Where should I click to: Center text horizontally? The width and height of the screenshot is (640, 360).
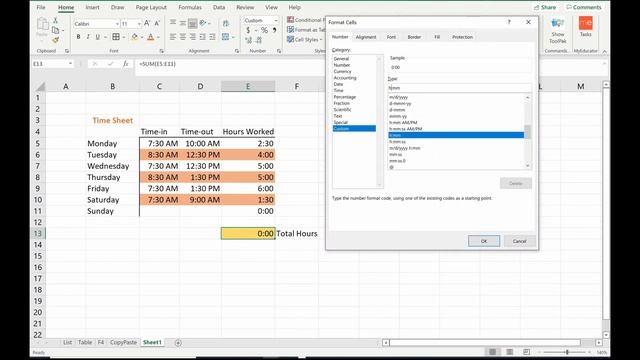point(183,37)
